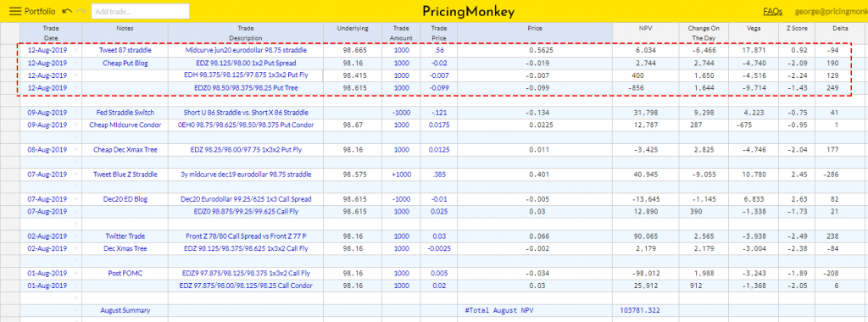This screenshot has width=868, height=322.
Task: Open date dropdown arrow in Twitter Trade row
Action: pyautogui.click(x=76, y=236)
